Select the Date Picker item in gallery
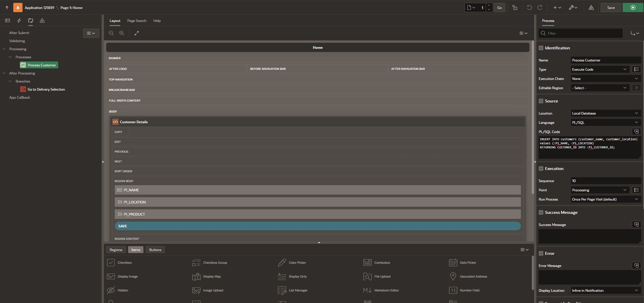 463,263
